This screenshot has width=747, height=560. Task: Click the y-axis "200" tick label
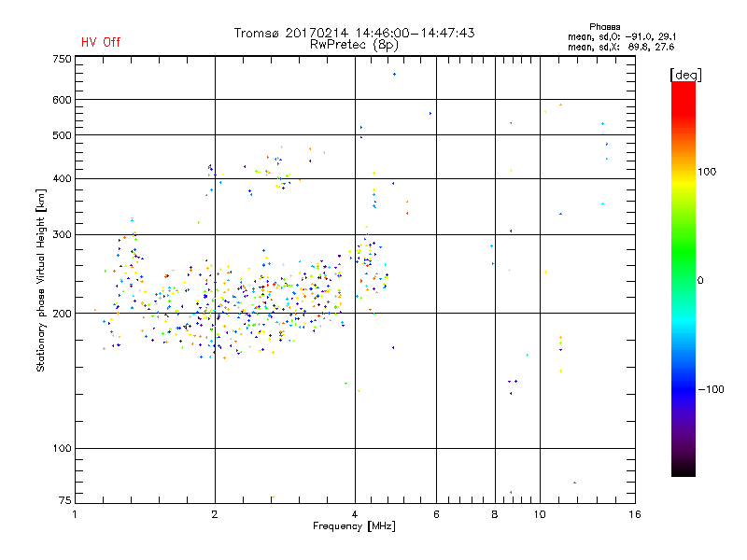coord(62,314)
